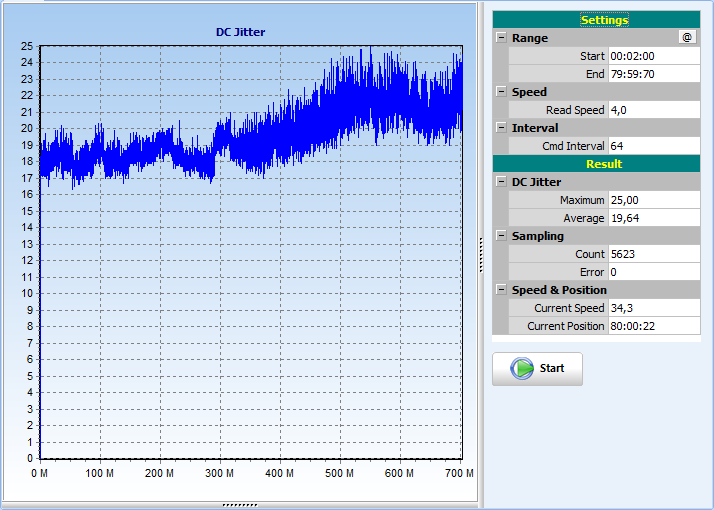Change the Read Speed value 4,0

pyautogui.click(x=654, y=110)
